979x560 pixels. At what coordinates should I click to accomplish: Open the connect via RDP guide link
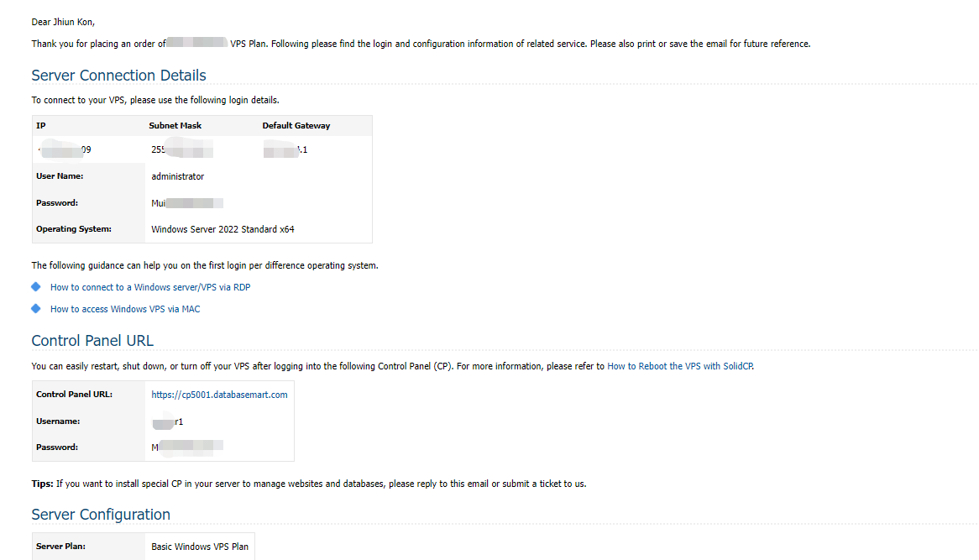coord(150,287)
